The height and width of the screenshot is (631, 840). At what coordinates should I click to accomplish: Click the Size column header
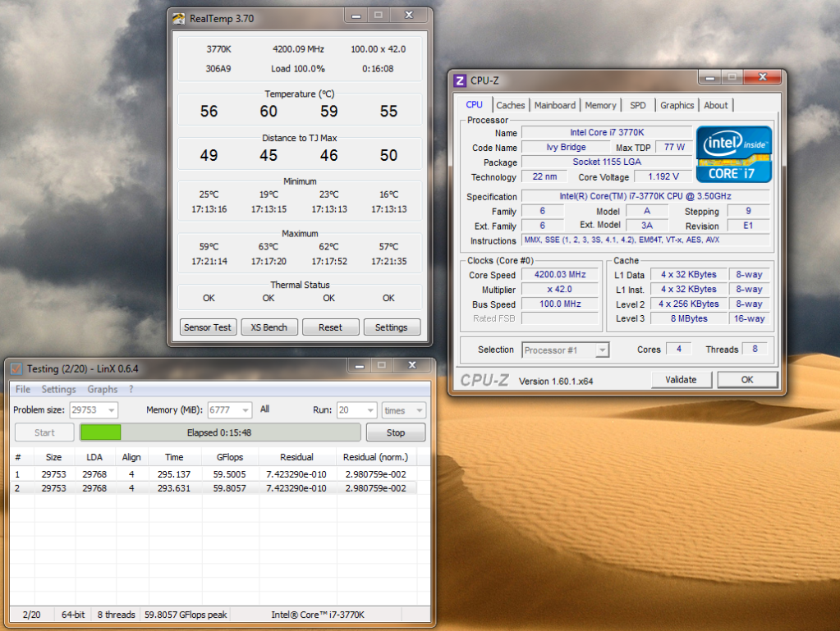[x=53, y=457]
